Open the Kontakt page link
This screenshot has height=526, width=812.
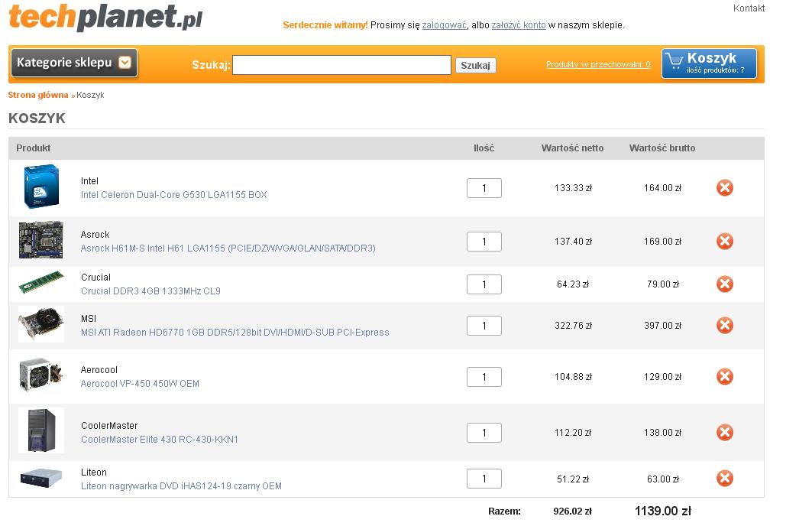click(x=749, y=8)
